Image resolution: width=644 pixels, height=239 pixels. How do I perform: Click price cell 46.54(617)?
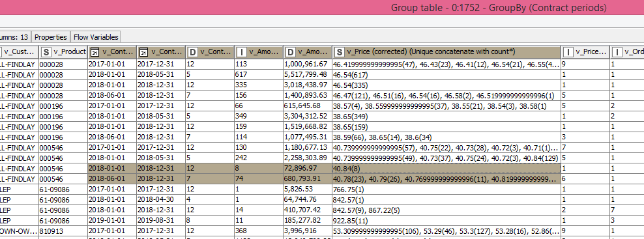point(446,74)
